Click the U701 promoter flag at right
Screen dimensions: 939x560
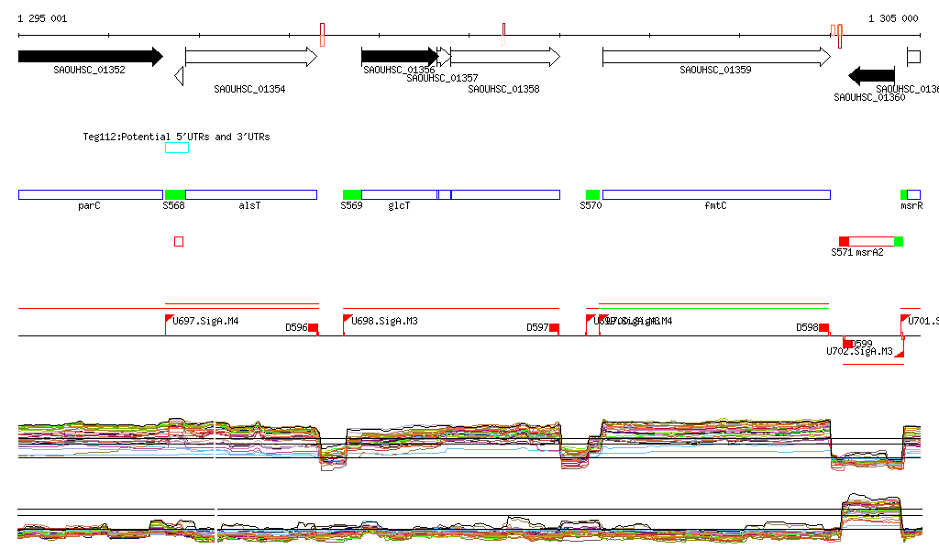[x=905, y=319]
